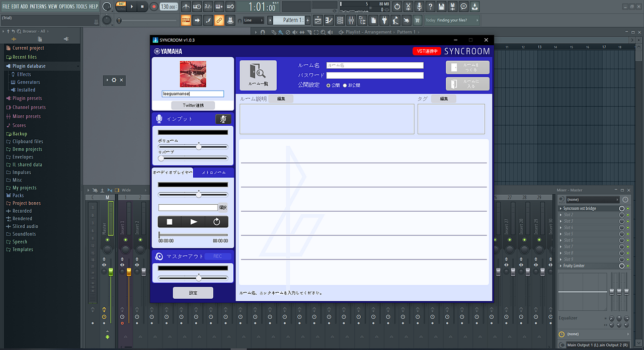Screen dimensions: 644x350
Task: Open Syncroom vst bridge slot arrow menu
Action: (561, 209)
